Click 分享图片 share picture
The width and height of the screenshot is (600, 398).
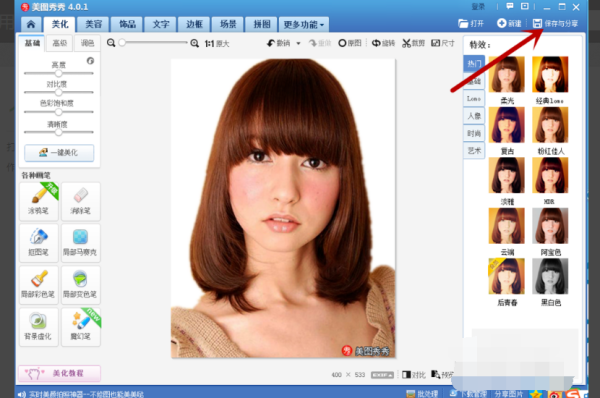click(x=509, y=394)
